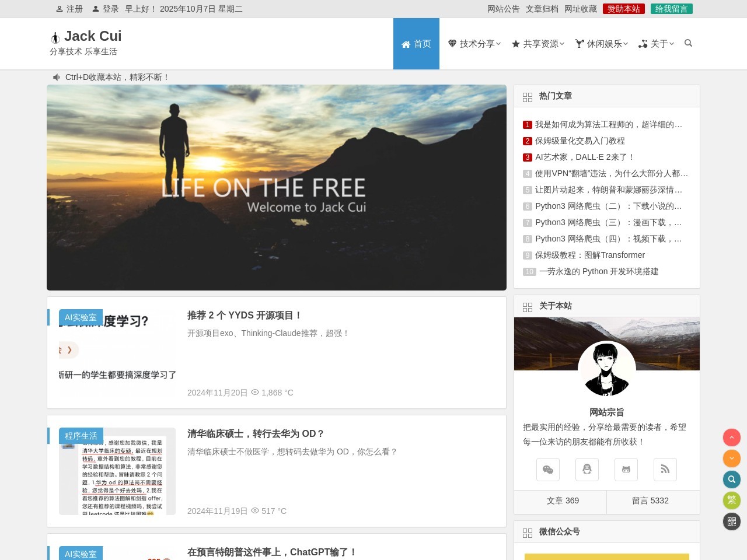Open the 关于 dropdown menu
747x560 pixels.
pos(657,44)
